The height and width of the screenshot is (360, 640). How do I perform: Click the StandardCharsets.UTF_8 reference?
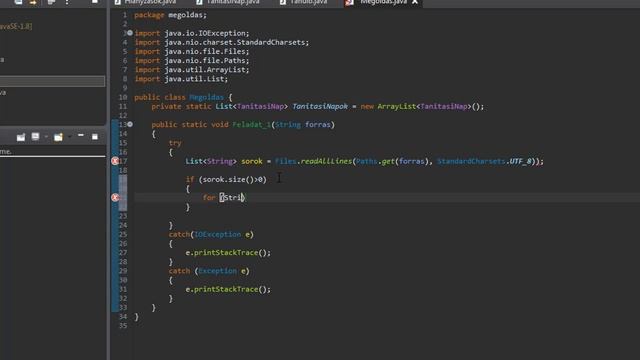(x=484, y=161)
